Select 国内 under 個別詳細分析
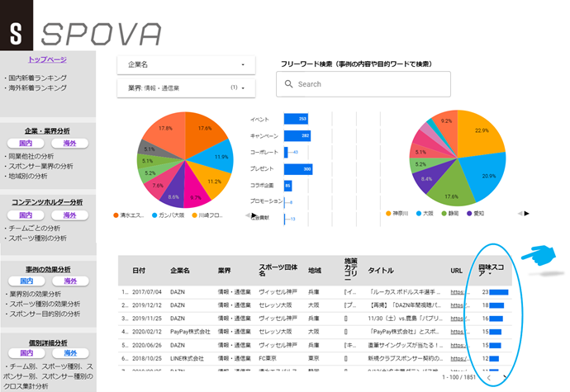 click(26, 352)
